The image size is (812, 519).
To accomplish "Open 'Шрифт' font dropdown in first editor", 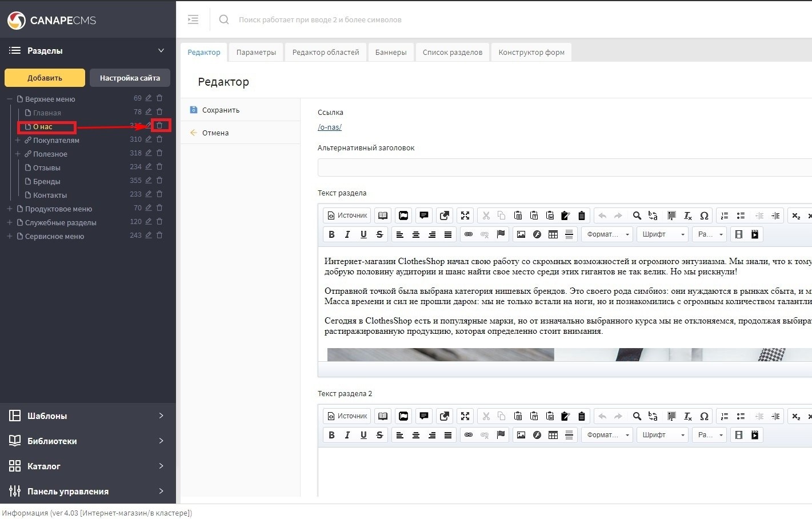I will click(663, 234).
